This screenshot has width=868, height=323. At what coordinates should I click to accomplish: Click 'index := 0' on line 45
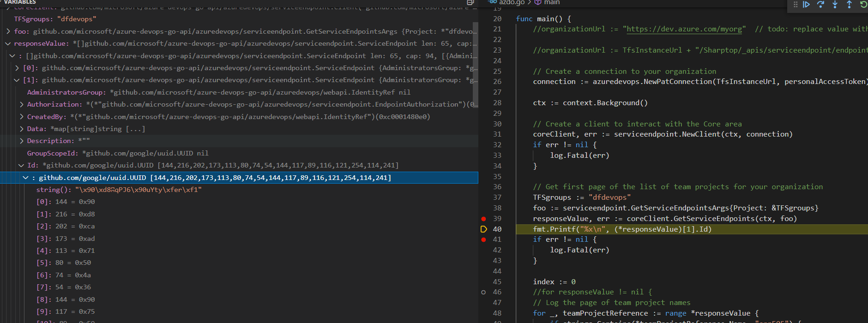(555, 282)
